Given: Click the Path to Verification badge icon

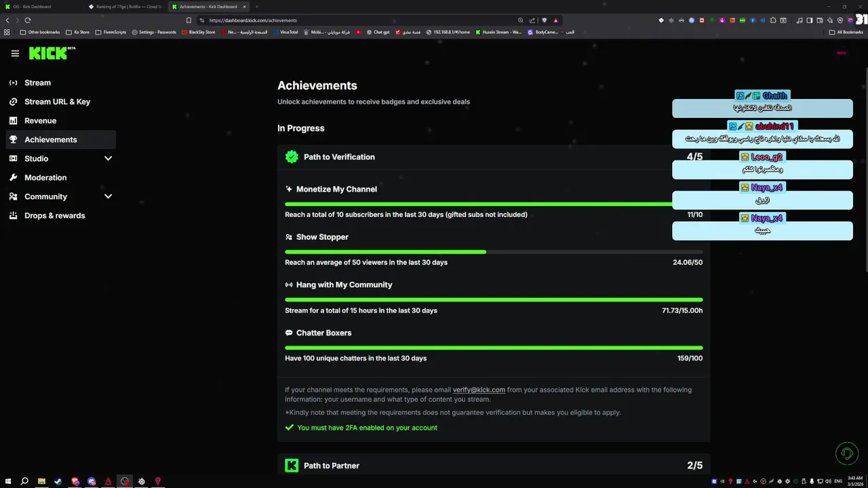Looking at the screenshot, I should (292, 157).
